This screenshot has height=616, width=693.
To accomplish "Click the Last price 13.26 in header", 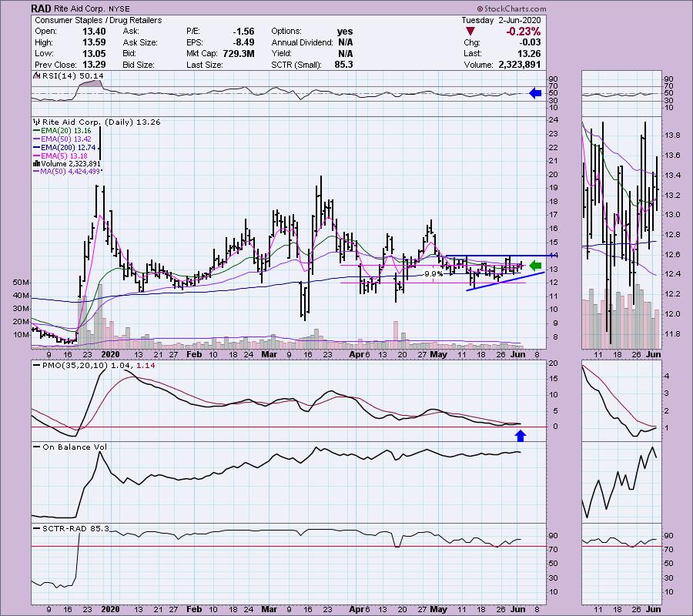I will [x=530, y=53].
